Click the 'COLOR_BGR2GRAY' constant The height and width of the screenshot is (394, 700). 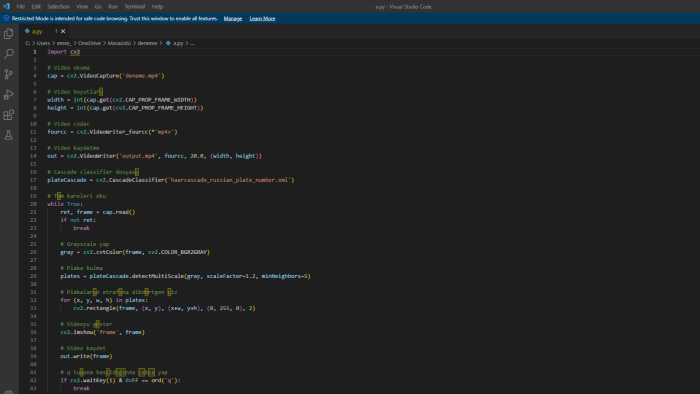click(x=183, y=252)
